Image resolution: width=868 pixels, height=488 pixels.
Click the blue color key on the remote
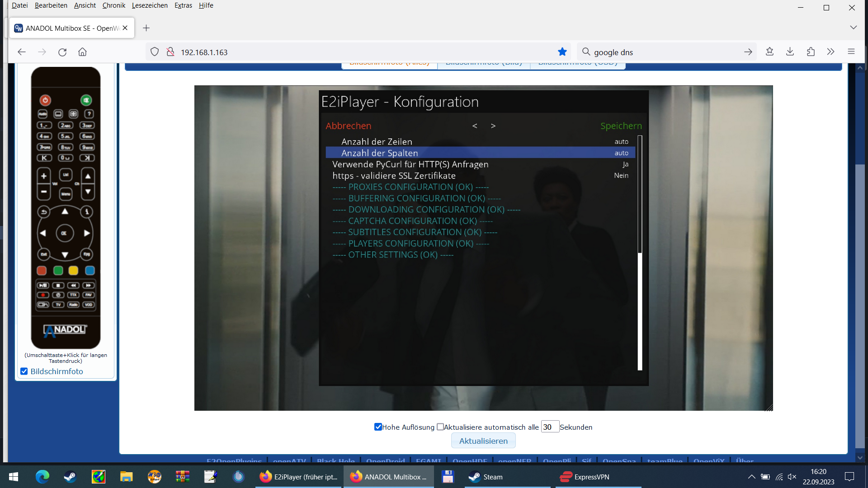pos(90,271)
